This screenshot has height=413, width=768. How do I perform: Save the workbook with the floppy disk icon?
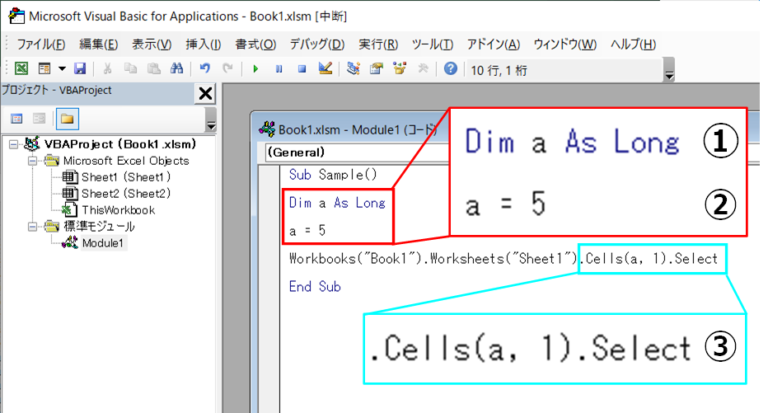(80, 69)
